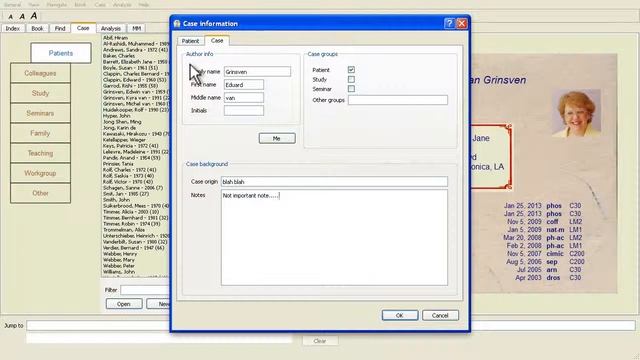Select the Other group button
The height and width of the screenshot is (360, 640).
click(x=40, y=193)
